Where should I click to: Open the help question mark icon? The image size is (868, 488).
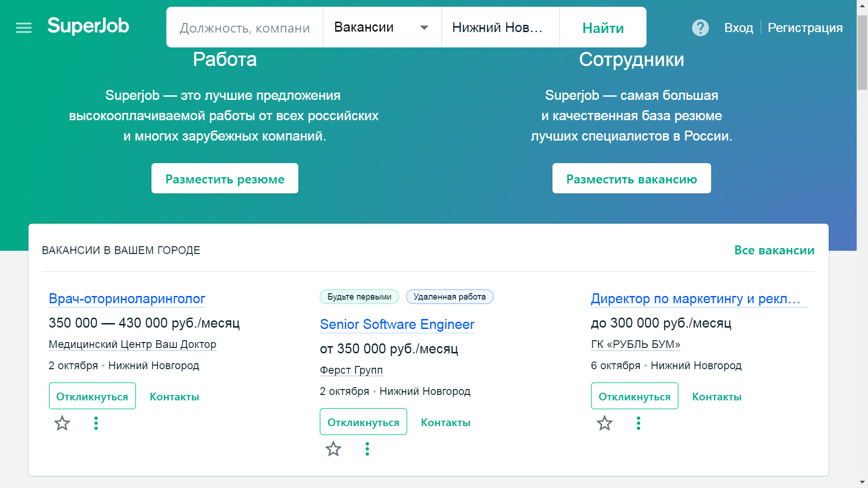coord(700,28)
